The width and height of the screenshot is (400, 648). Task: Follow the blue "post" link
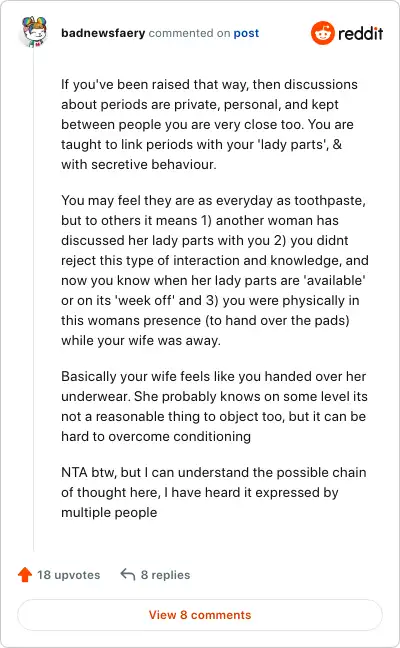(246, 33)
